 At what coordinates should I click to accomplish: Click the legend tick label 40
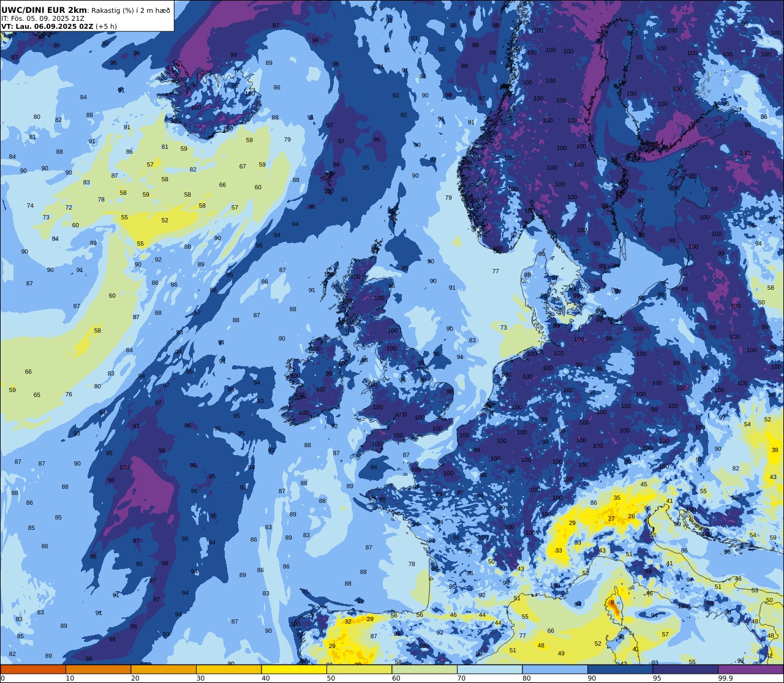266,678
